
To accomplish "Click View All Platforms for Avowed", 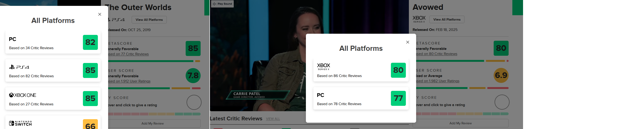I will click(x=447, y=19).
